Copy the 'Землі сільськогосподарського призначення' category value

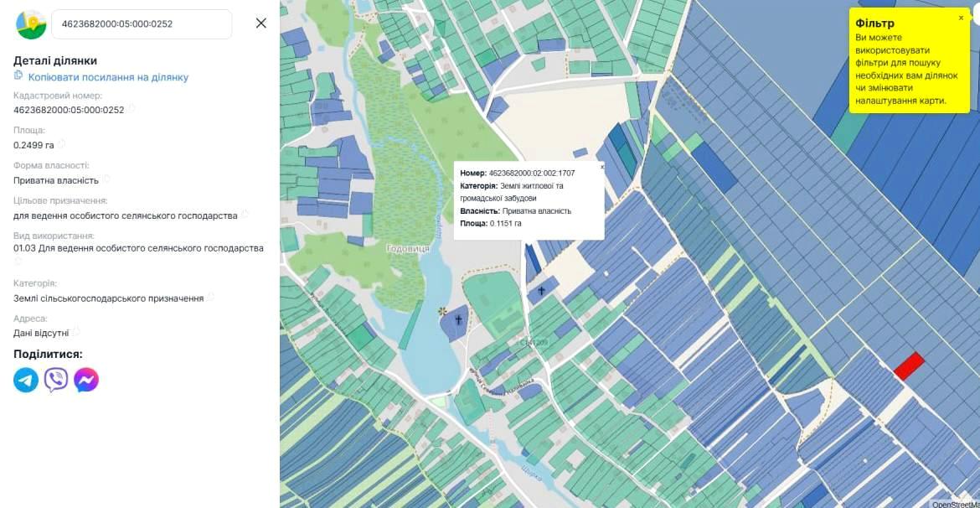211,298
